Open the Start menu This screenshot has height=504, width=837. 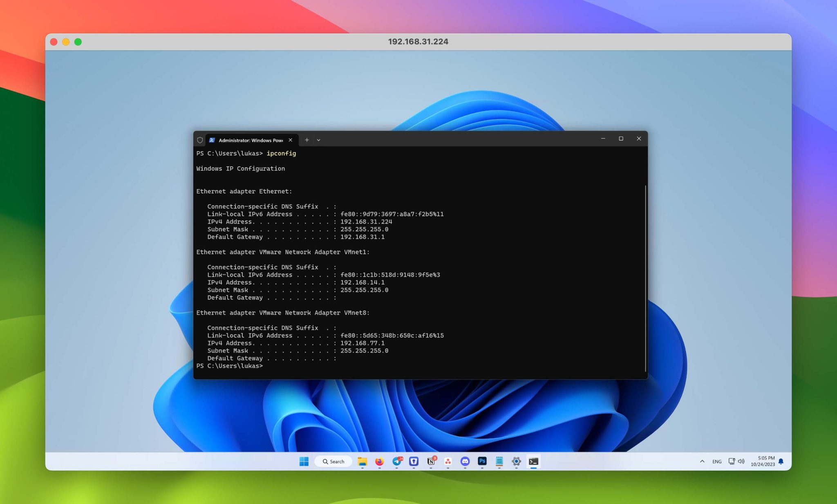tap(304, 461)
